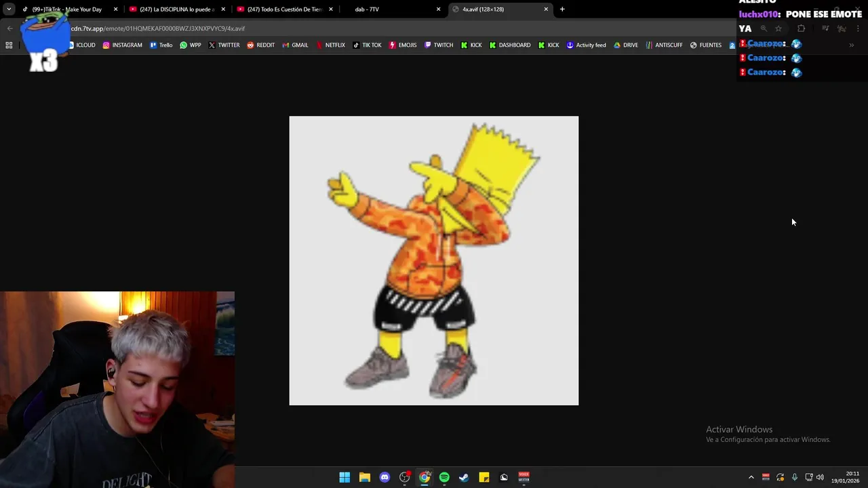This screenshot has width=868, height=488.
Task: Open Discord from the taskbar
Action: point(384,477)
